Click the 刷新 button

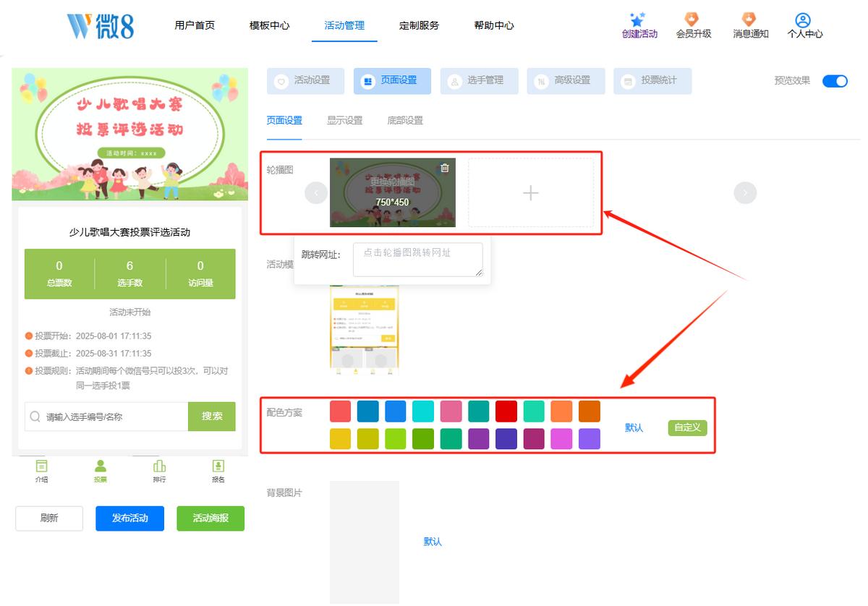click(49, 518)
